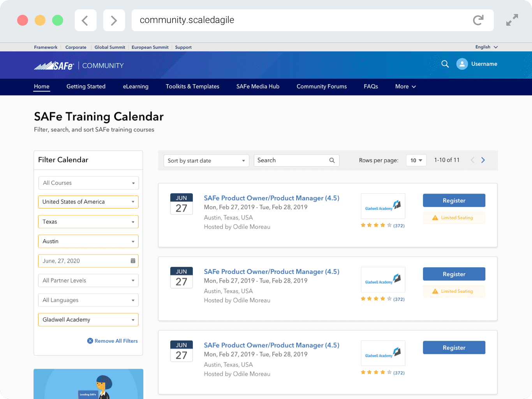Click the first course's star rating
This screenshot has width=532, height=399.
pyautogui.click(x=376, y=225)
